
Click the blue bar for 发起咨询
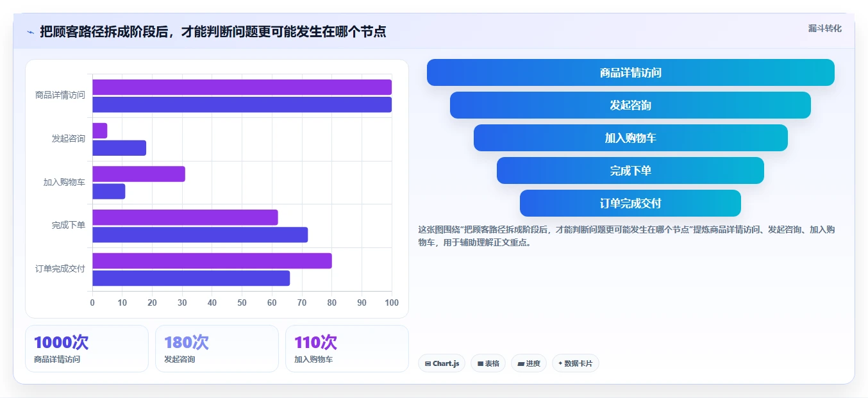click(x=119, y=148)
